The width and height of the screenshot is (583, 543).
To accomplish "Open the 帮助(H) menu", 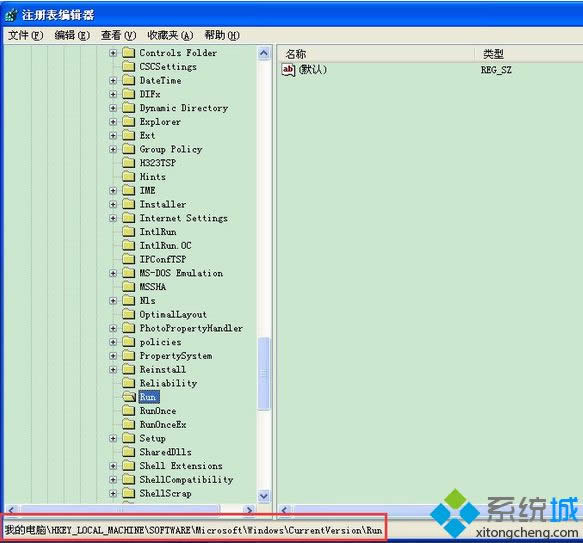I will [222, 35].
